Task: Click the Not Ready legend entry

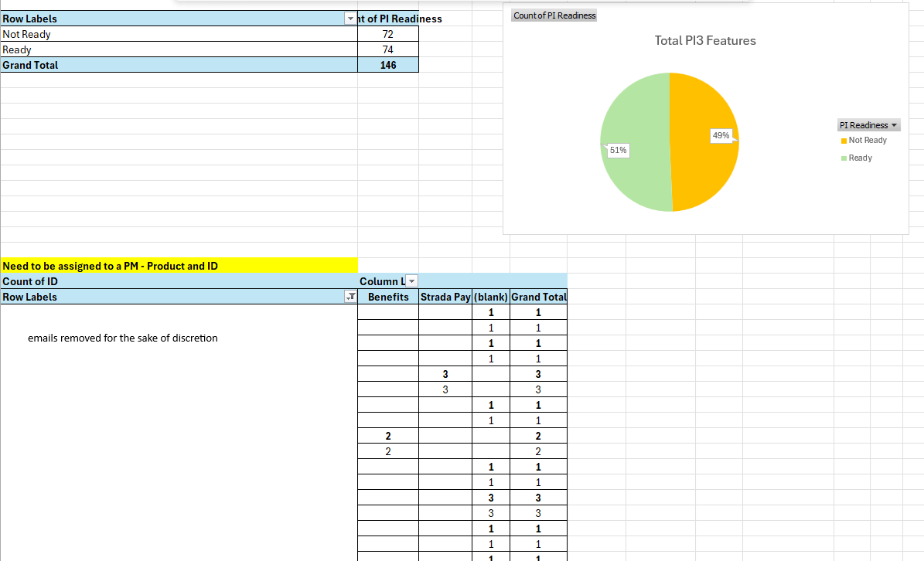Action: click(864, 140)
